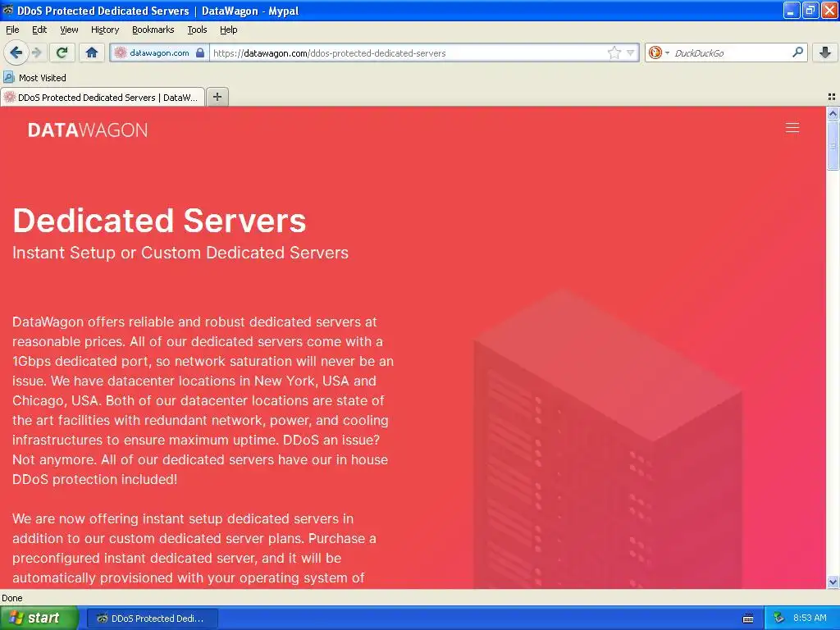Go back with the Back arrow button
Image resolution: width=840 pixels, height=630 pixels.
16,52
